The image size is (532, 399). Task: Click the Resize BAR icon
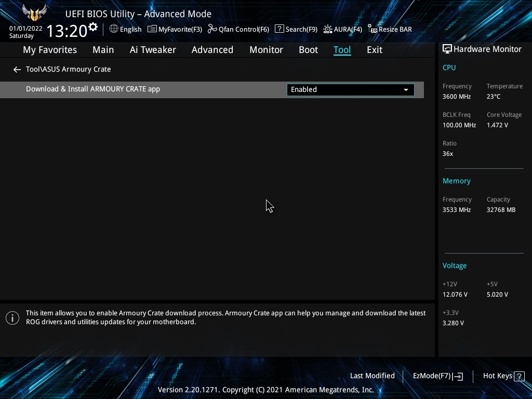(x=372, y=29)
